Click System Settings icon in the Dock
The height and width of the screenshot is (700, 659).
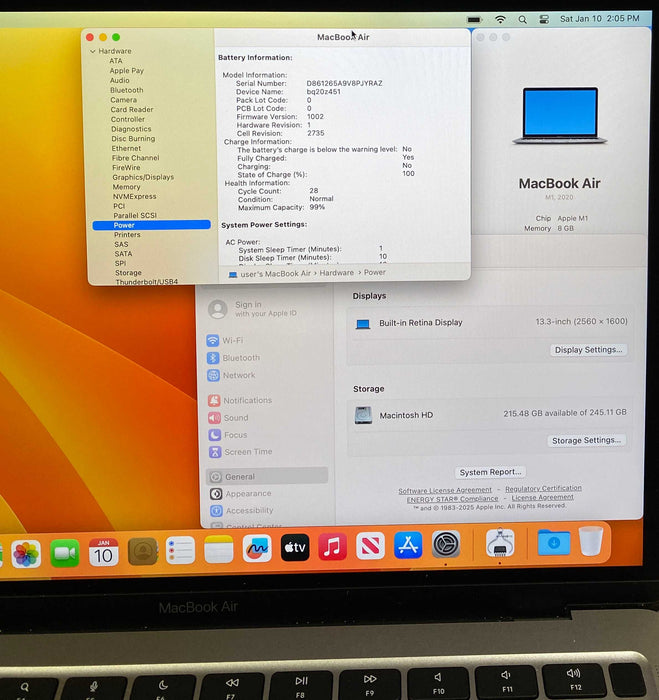[446, 544]
